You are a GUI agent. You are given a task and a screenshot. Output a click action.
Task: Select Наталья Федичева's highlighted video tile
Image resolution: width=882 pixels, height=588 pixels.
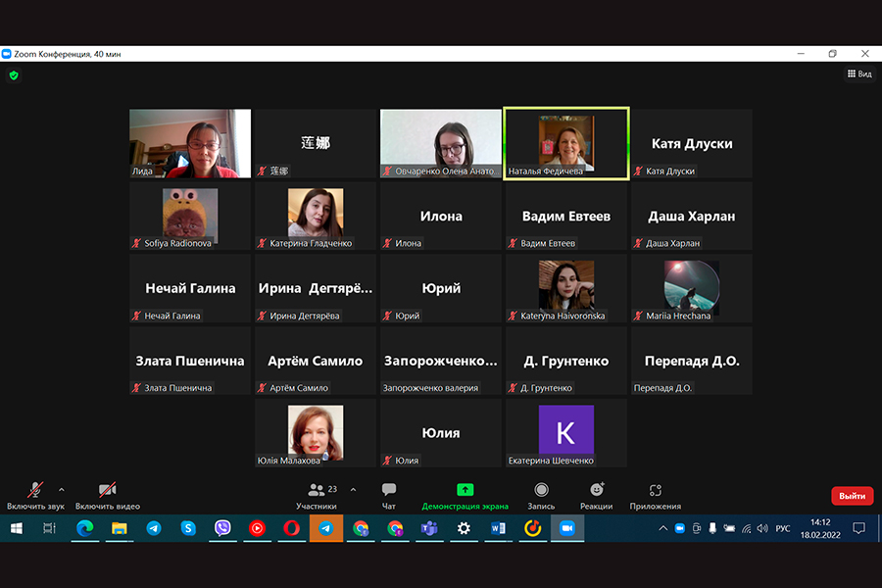pyautogui.click(x=565, y=143)
